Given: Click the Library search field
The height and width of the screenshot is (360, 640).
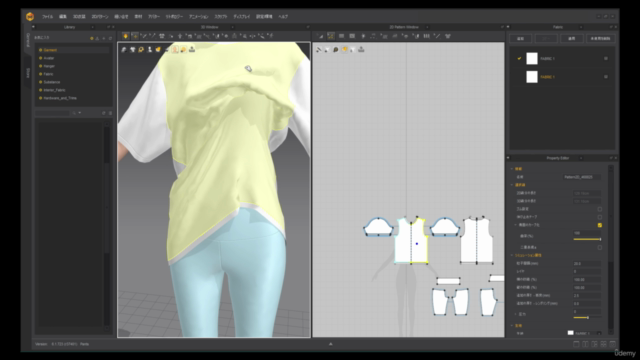Looking at the screenshot, I should pyautogui.click(x=53, y=113).
